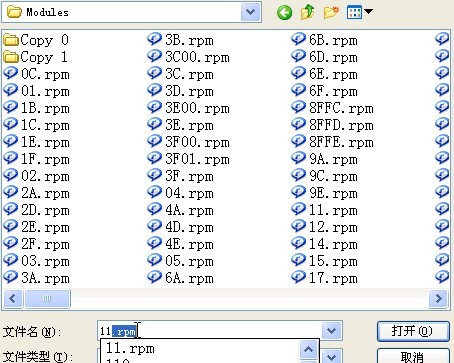Click the 4D.rpm file name
Viewport: 454px width, 363px height.
click(x=189, y=228)
